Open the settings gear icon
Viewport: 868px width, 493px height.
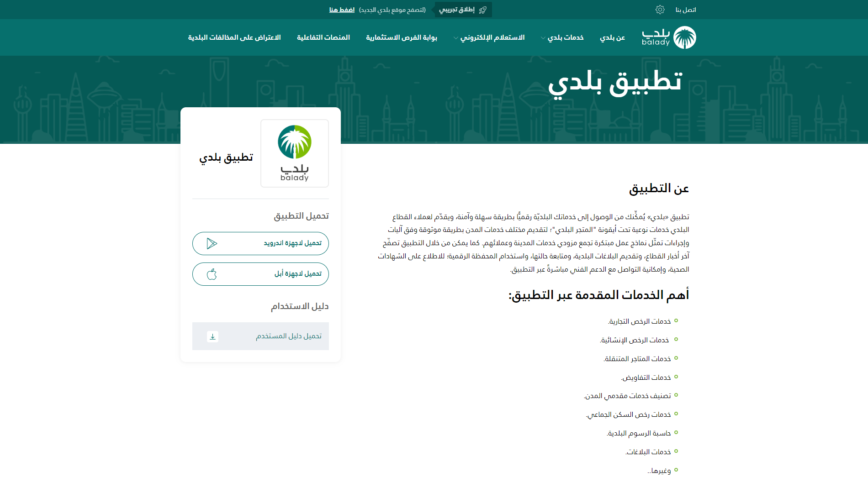[x=660, y=10]
